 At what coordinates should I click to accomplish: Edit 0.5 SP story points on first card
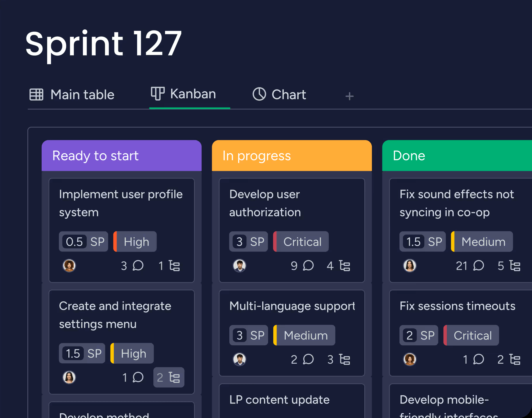pyautogui.click(x=84, y=242)
